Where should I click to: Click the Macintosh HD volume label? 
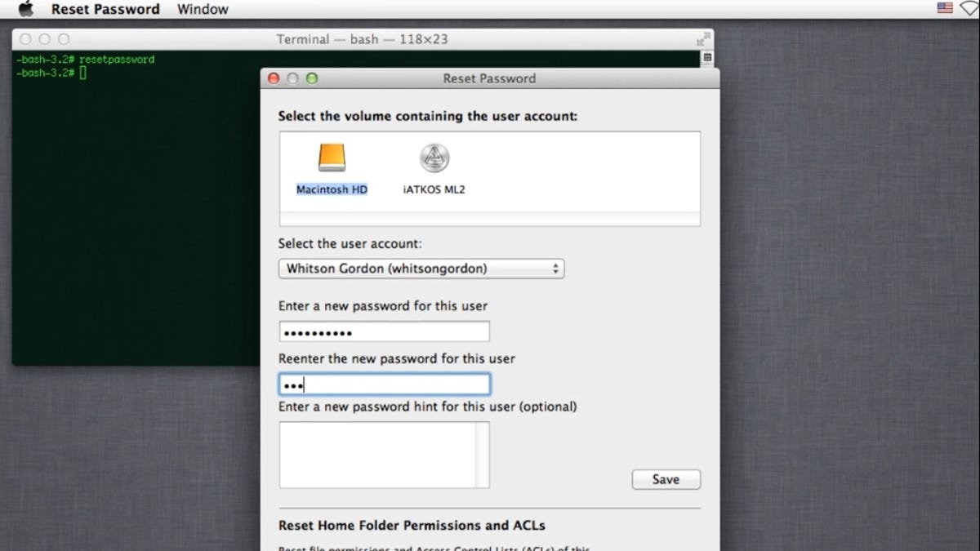pos(332,189)
